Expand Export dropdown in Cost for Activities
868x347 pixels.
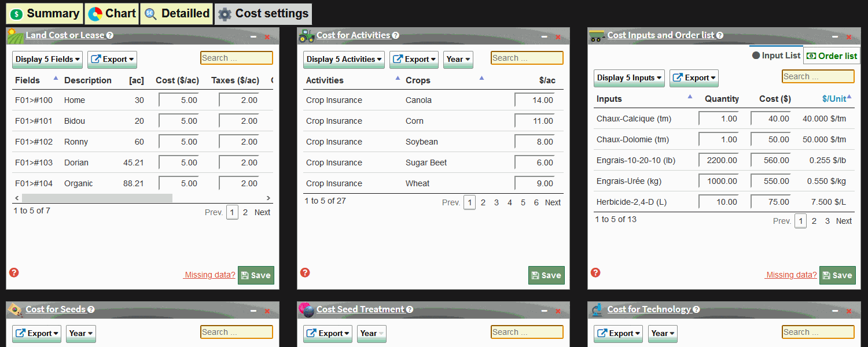coord(413,60)
